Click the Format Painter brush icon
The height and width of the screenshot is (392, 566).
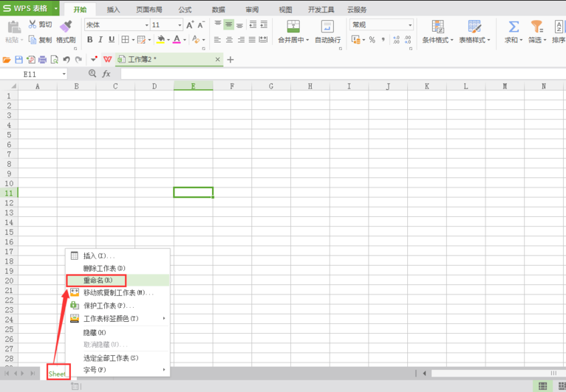pyautogui.click(x=66, y=27)
